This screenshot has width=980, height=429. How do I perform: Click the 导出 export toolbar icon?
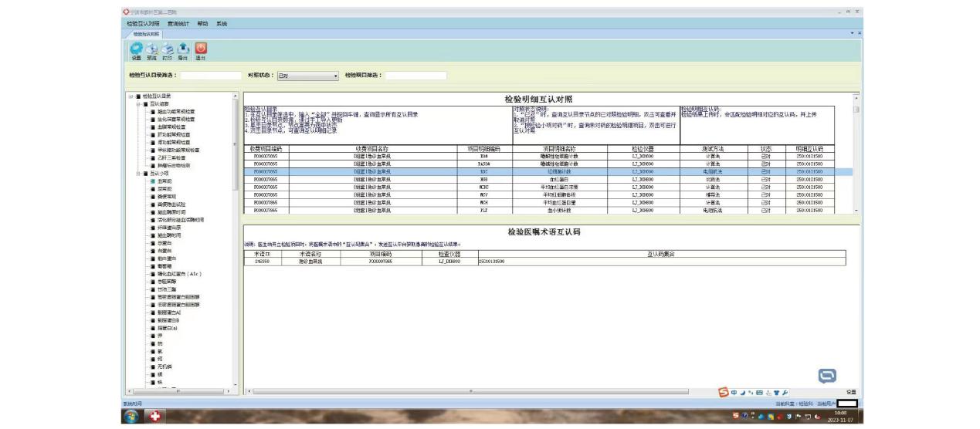(183, 48)
